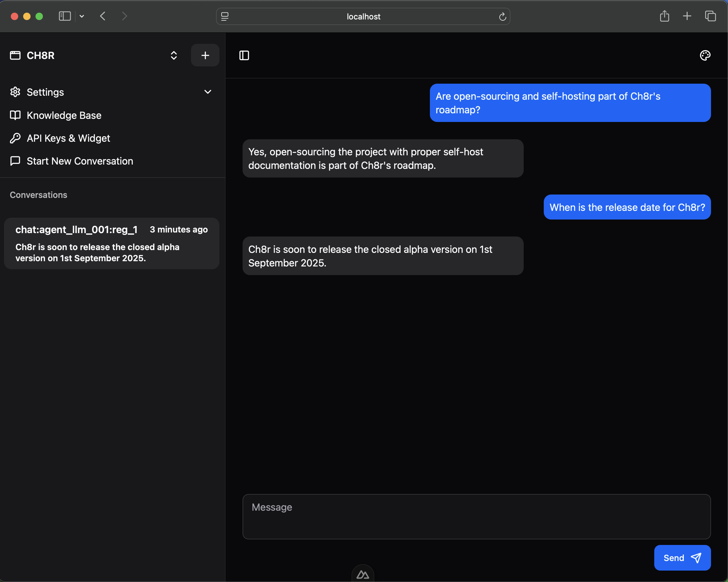728x582 pixels.
Task: Click the Nuxt devtools logo icon
Action: [x=363, y=575]
